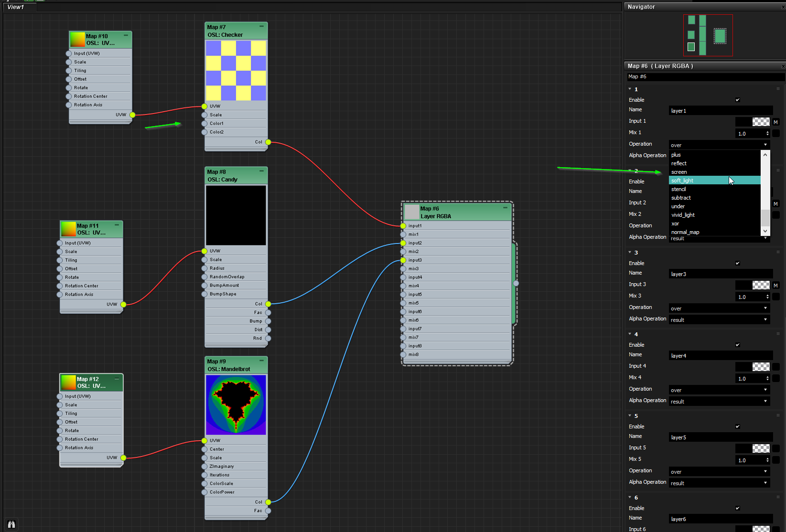Open the layer 3 Operation dropdown
Viewport: 786px width, 532px height.
pos(719,308)
